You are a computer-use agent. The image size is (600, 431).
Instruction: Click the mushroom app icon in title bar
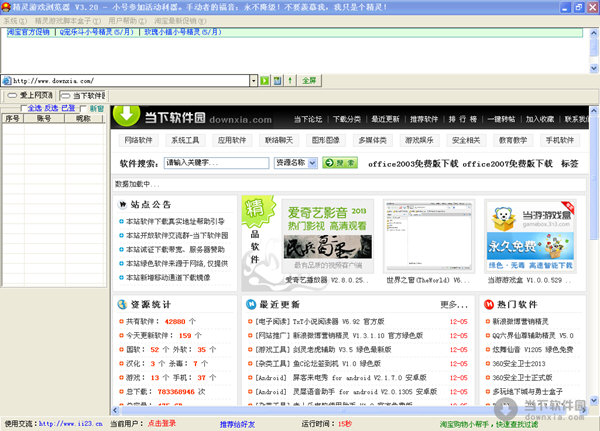[6, 7]
